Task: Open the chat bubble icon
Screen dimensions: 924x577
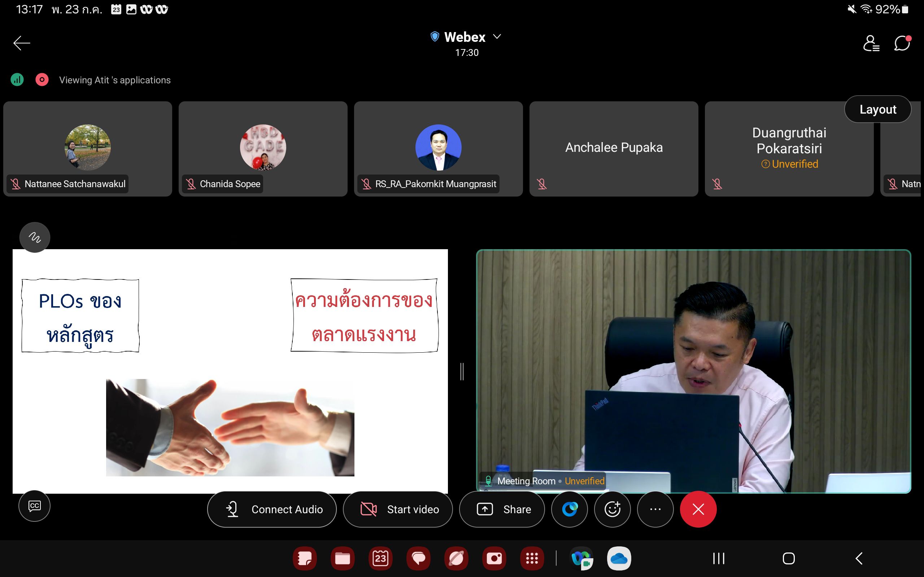Action: click(x=902, y=43)
